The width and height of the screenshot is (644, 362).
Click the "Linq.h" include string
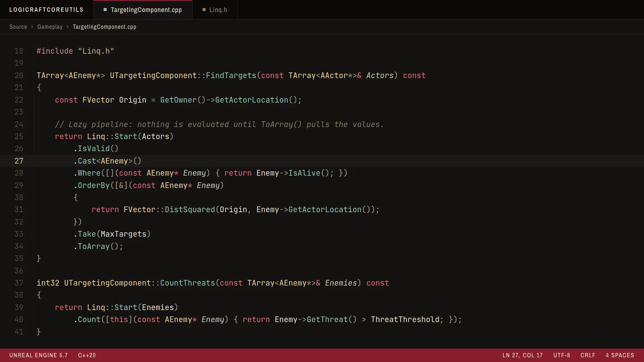pos(96,51)
